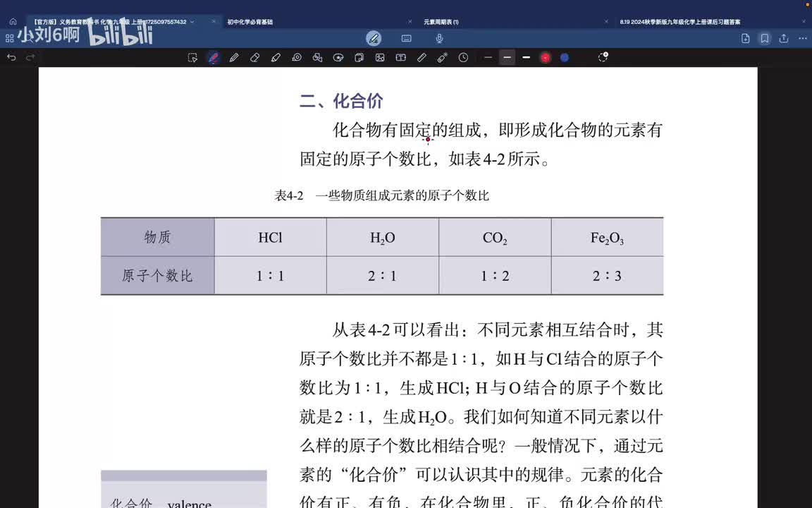Click the 2 : 3 ratio cell
The width and height of the screenshot is (812, 508).
tap(607, 276)
